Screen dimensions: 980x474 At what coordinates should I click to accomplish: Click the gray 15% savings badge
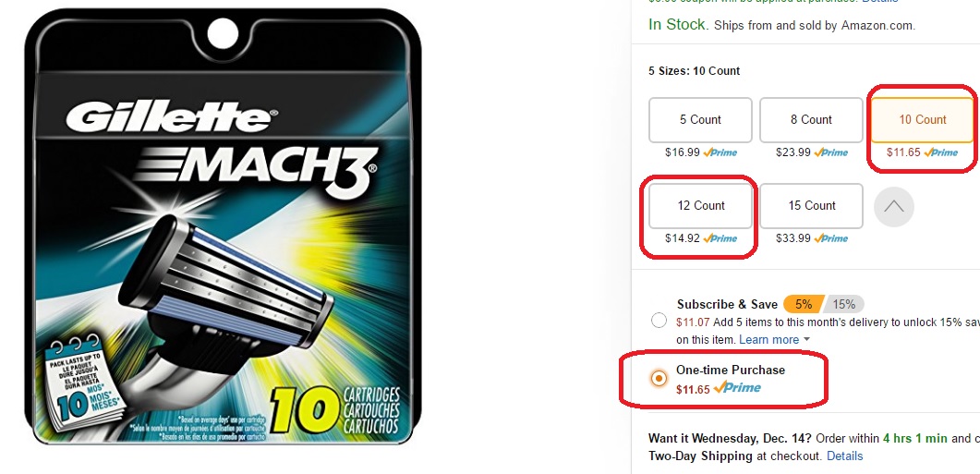pyautogui.click(x=844, y=304)
